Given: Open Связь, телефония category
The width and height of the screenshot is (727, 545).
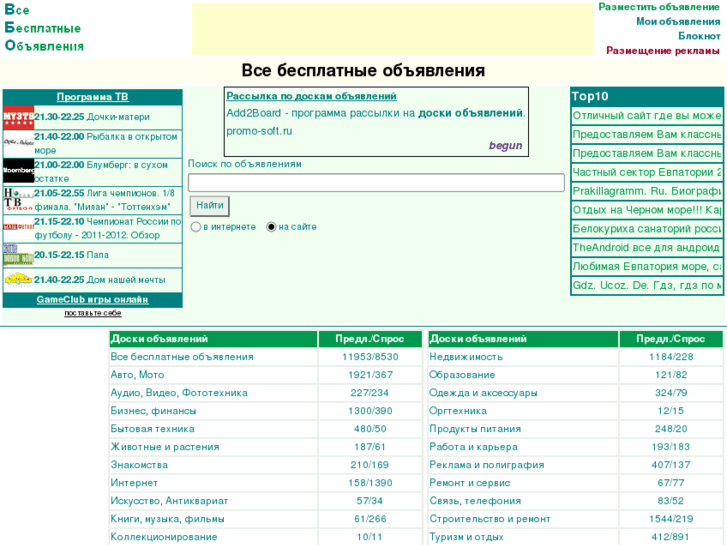Looking at the screenshot, I should [x=475, y=501].
